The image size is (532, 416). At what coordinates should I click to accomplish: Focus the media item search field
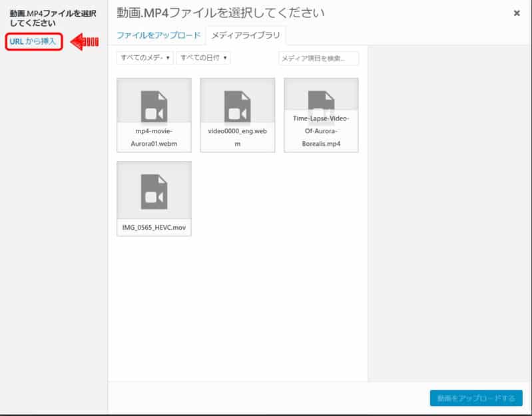click(318, 59)
